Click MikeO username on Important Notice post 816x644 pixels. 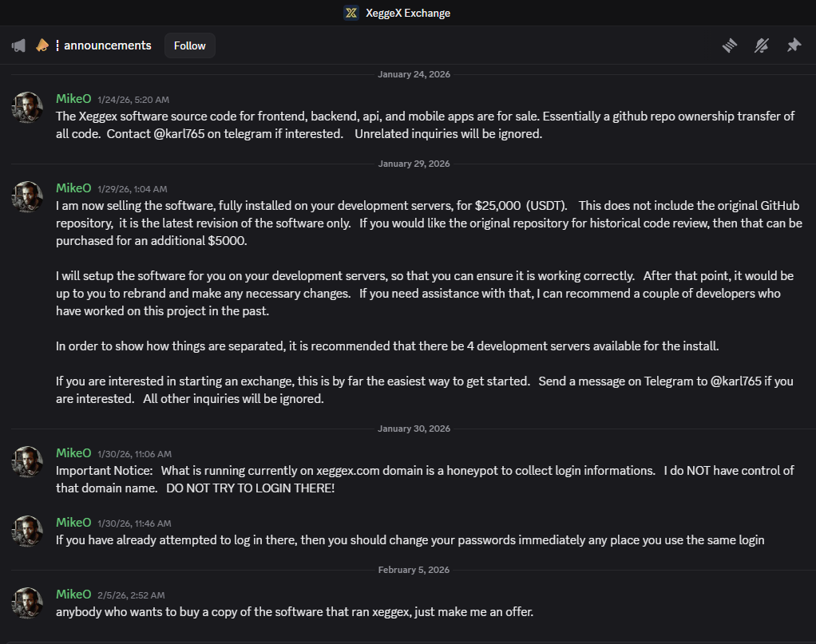coord(73,453)
